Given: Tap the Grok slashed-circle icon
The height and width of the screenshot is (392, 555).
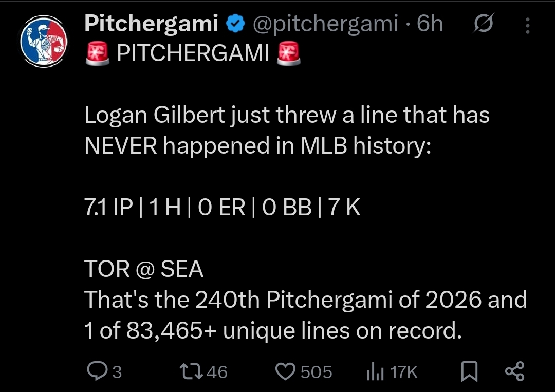Looking at the screenshot, I should [483, 23].
